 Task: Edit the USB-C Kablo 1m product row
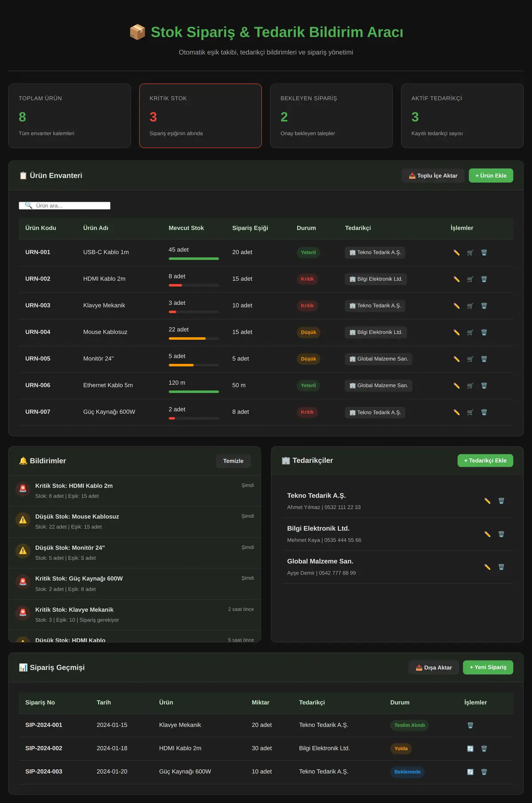(457, 252)
